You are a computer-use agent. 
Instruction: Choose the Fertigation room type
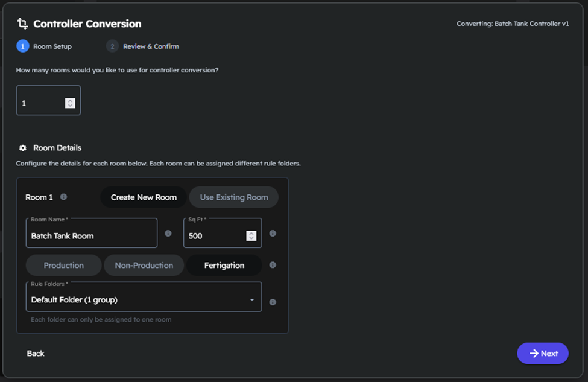click(x=224, y=266)
